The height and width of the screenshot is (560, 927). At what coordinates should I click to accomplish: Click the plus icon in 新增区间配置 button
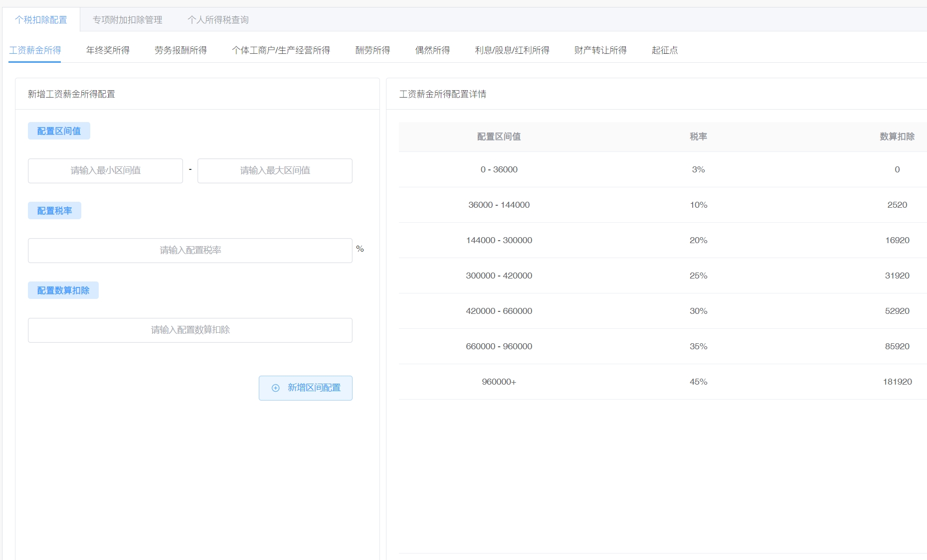275,388
